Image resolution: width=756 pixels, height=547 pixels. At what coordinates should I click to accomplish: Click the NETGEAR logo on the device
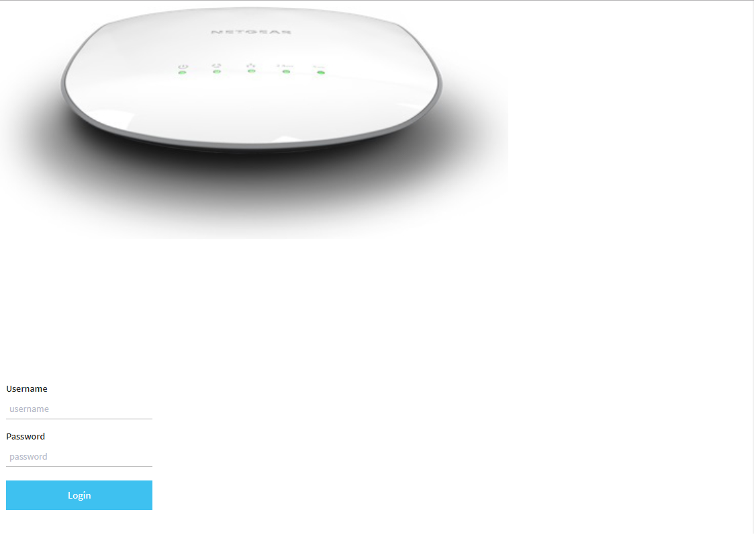click(x=251, y=32)
